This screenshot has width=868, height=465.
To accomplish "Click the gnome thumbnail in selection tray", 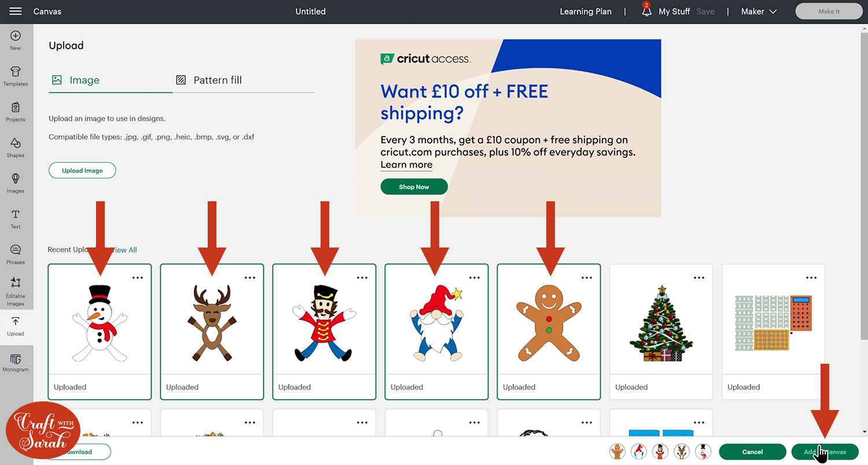I will point(639,452).
